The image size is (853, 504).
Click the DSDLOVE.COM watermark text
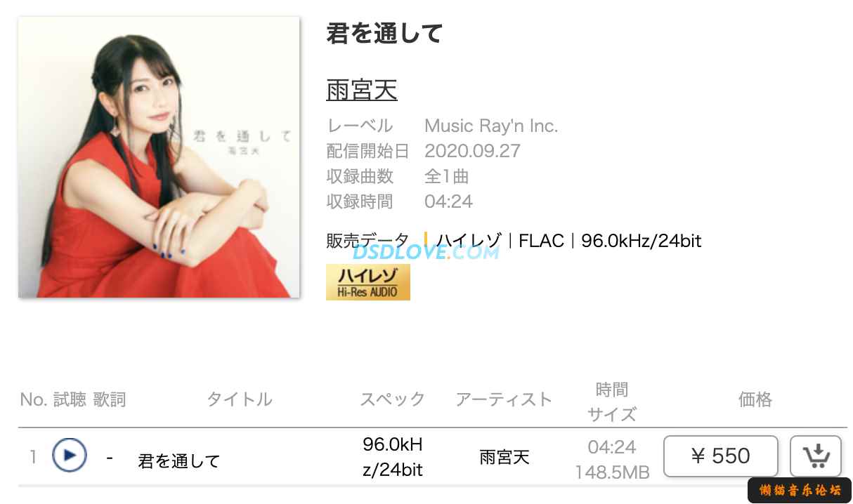[426, 251]
